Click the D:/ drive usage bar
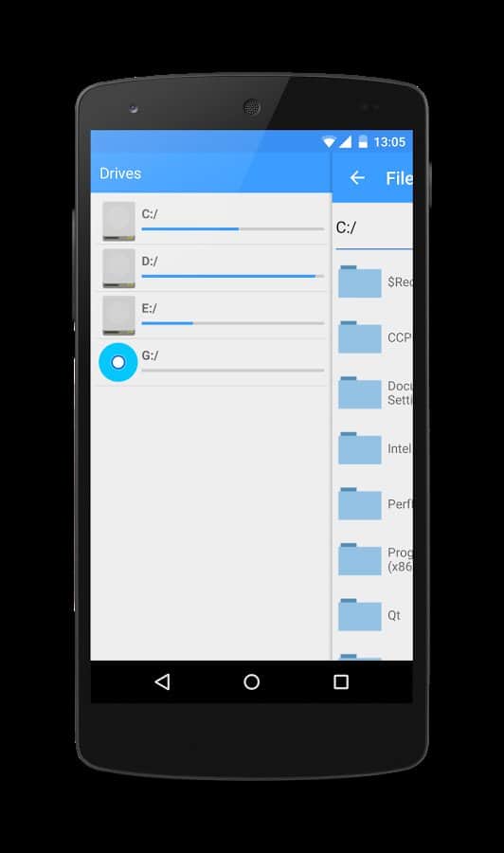This screenshot has height=853, width=504. coord(233,277)
